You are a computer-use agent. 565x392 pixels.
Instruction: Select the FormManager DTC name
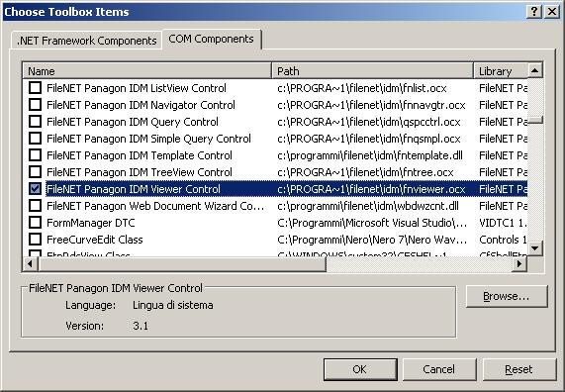(x=90, y=223)
